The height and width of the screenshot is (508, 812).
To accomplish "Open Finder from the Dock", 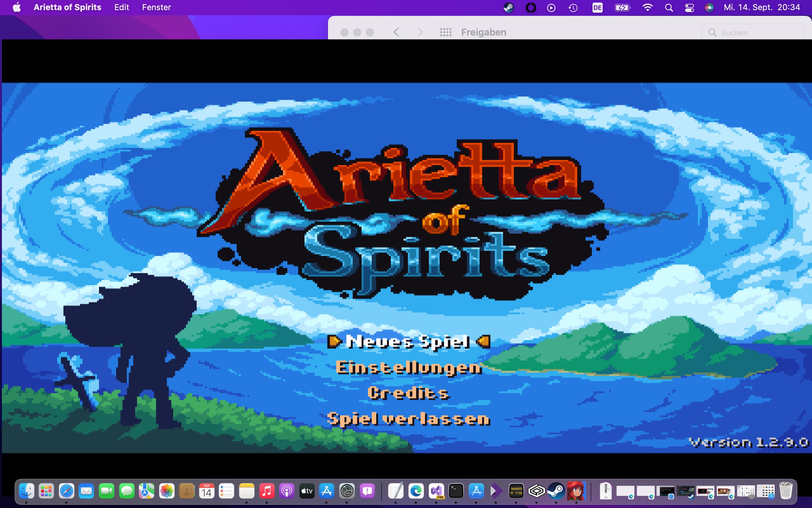I will pyautogui.click(x=27, y=491).
